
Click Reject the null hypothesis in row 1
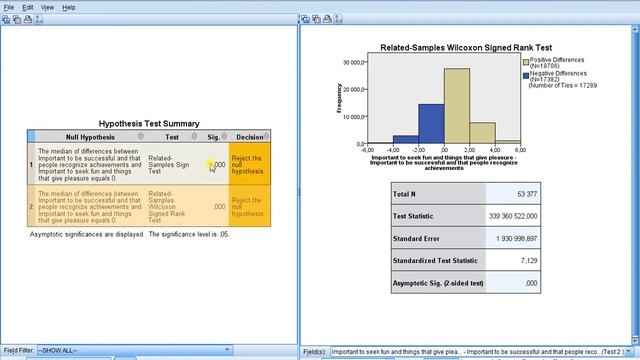[247, 164]
